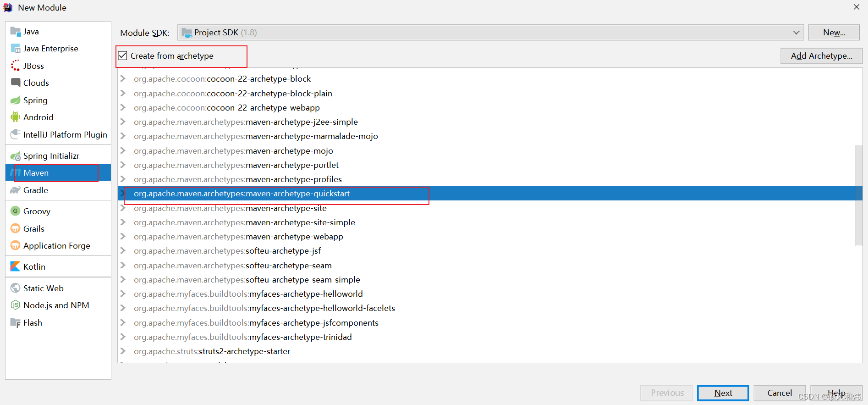Image resolution: width=868 pixels, height=405 pixels.
Task: Click the Static Web globe icon
Action: pyautogui.click(x=16, y=288)
